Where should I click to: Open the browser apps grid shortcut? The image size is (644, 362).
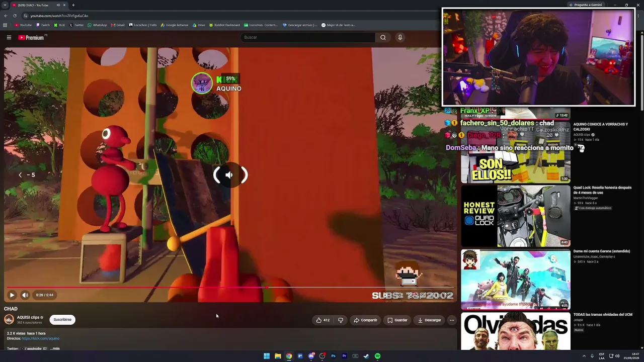tap(5, 25)
